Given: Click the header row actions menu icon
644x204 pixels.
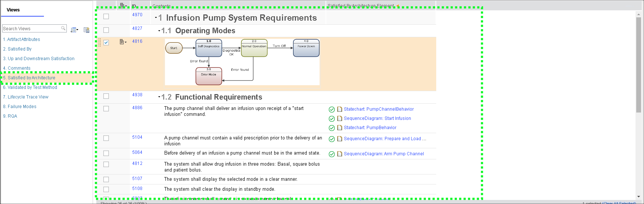Looking at the screenshot, I should click(123, 6).
